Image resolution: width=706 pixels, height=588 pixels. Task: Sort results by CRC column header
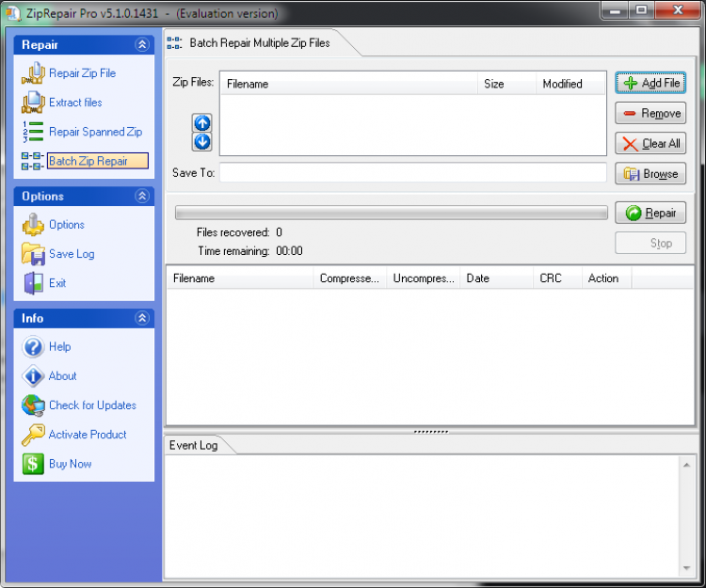pyautogui.click(x=558, y=278)
